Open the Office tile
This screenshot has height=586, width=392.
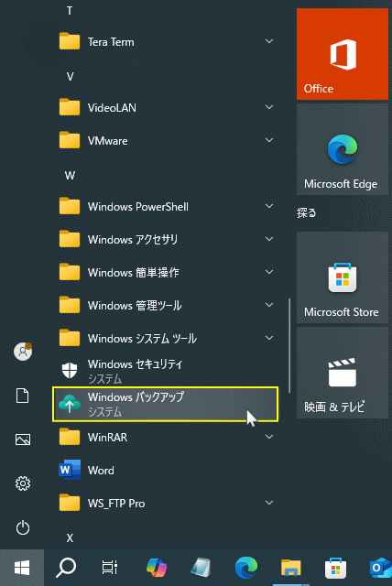(343, 54)
